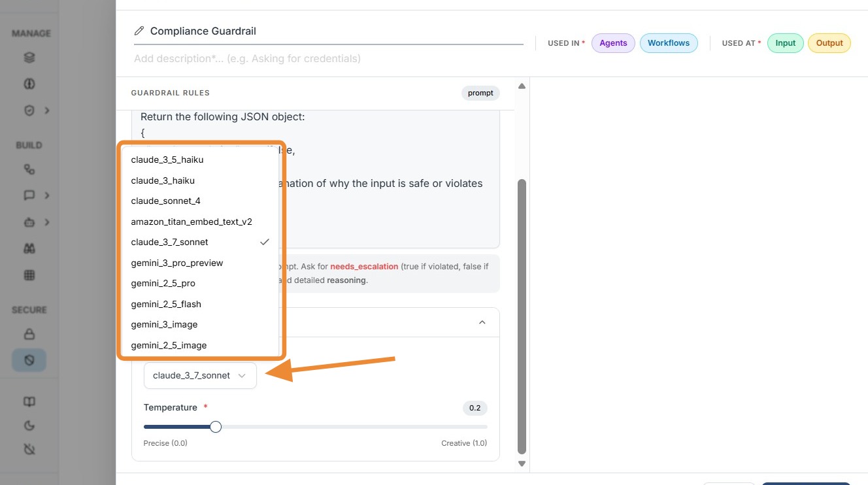This screenshot has width=868, height=485.
Task: Click into the guardrail rules text area
Action: 316,178
